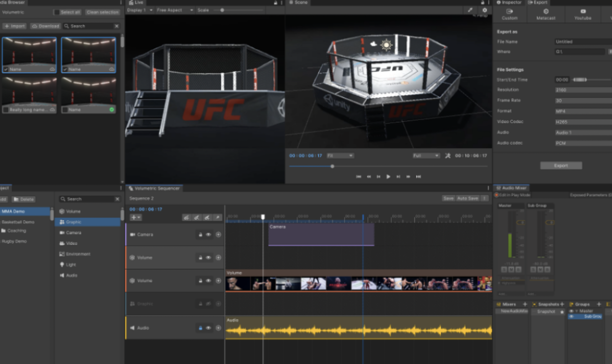Click the pin tool icon in sequencer toolbar
The height and width of the screenshot is (364, 612).
click(217, 217)
